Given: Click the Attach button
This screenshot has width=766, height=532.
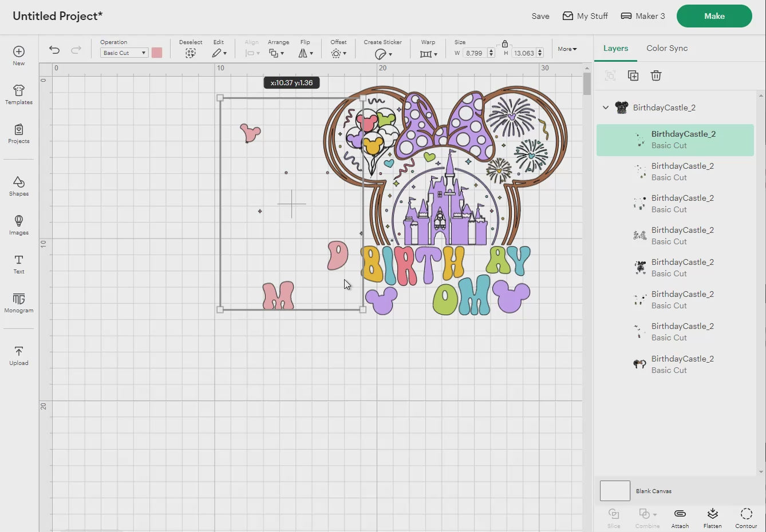Looking at the screenshot, I should point(680,518).
